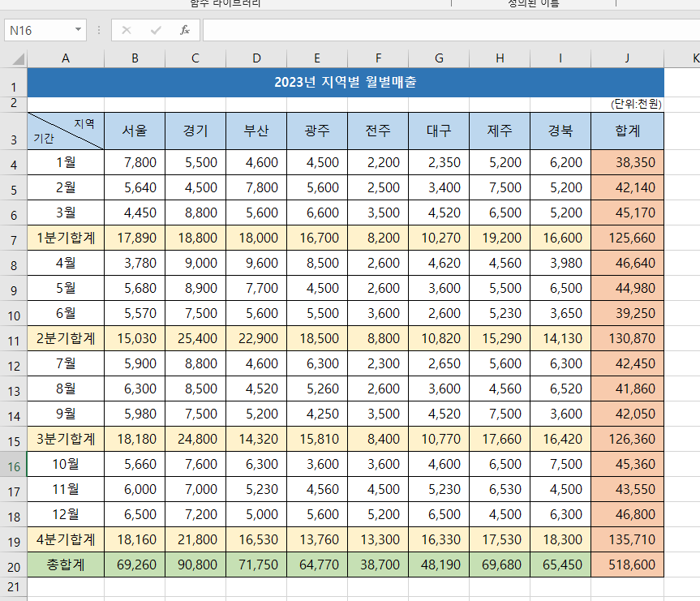Viewport: 700px width, 601px height.
Task: Select row 7 header
Action: (14, 238)
